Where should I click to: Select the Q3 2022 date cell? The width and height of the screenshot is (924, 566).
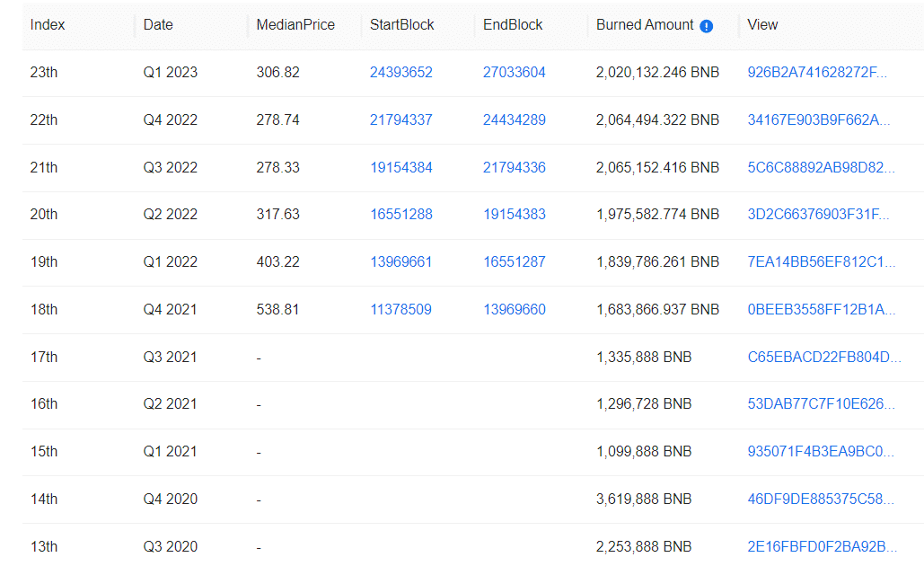point(170,167)
